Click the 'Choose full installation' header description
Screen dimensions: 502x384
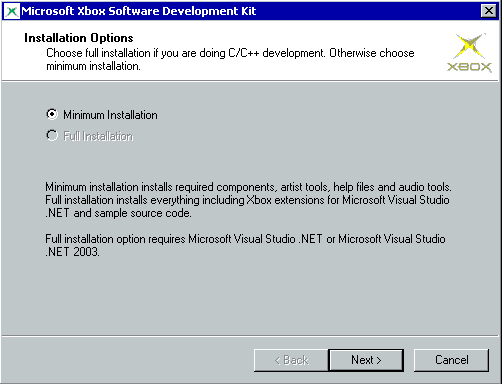(x=230, y=60)
